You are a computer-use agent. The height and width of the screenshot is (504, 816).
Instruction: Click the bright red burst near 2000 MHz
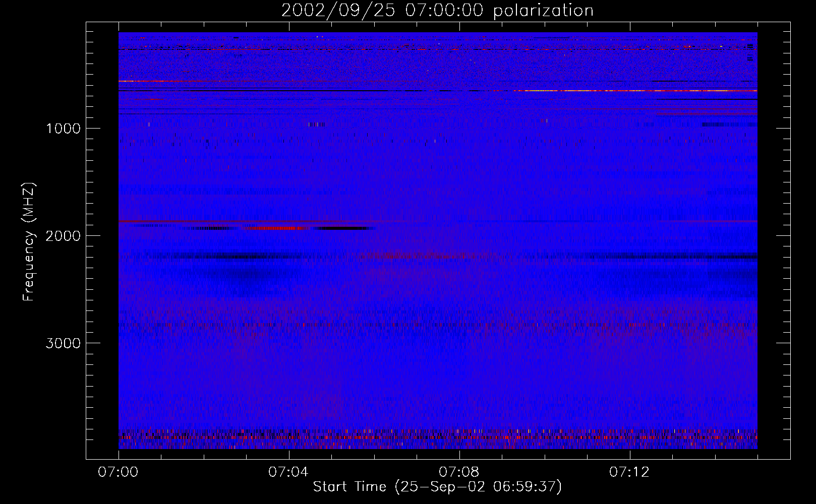275,228
